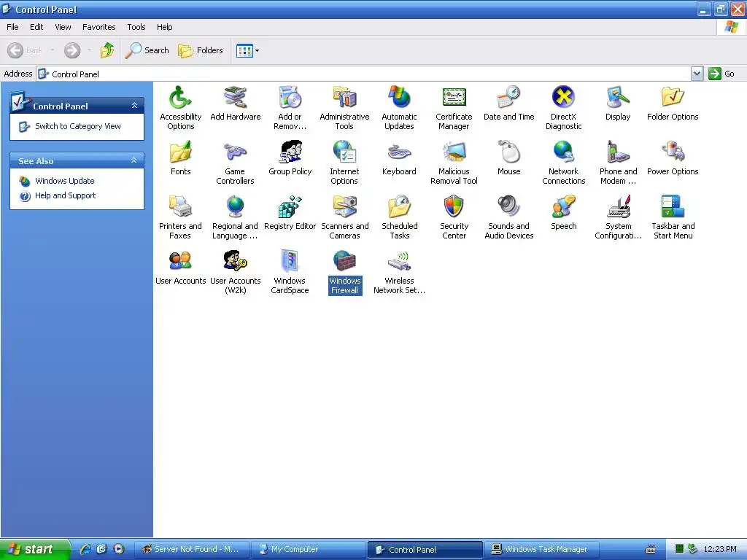Open the User Accounts icon

point(181,262)
